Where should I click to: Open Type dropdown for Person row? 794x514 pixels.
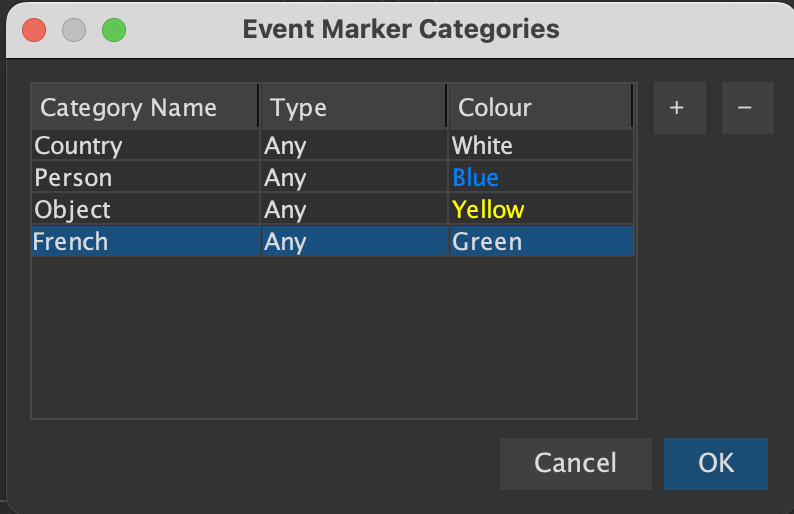click(x=354, y=178)
